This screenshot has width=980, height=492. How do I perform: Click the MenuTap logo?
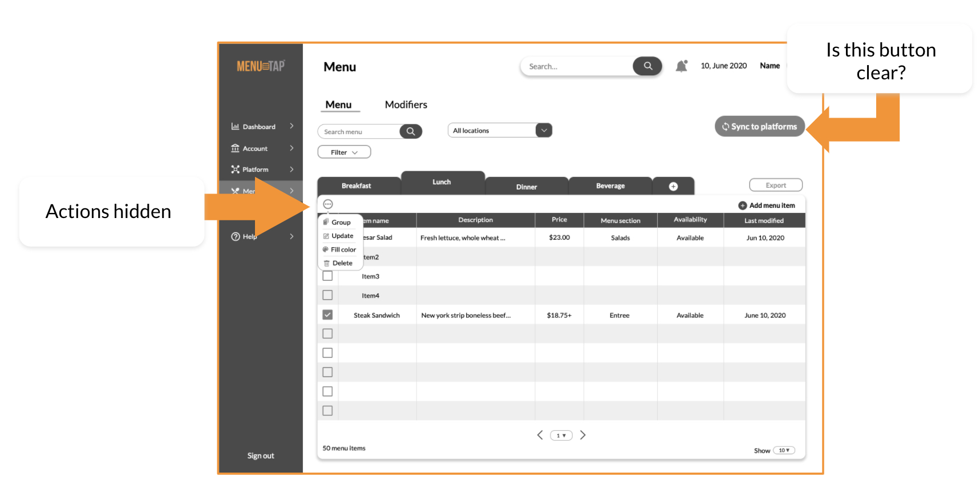tap(261, 66)
